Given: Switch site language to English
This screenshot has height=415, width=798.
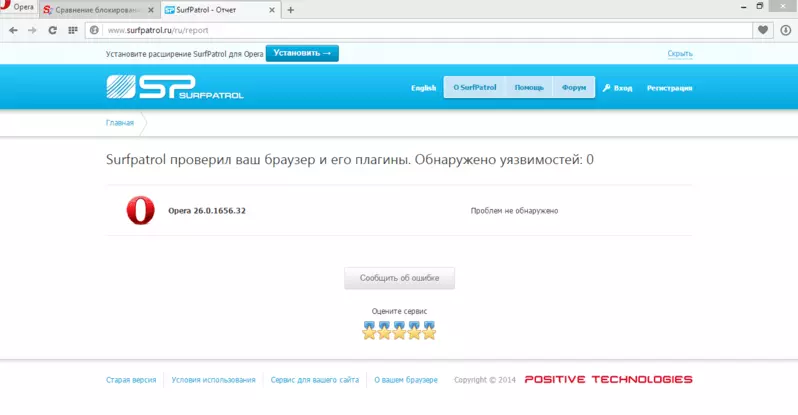Looking at the screenshot, I should [x=424, y=88].
